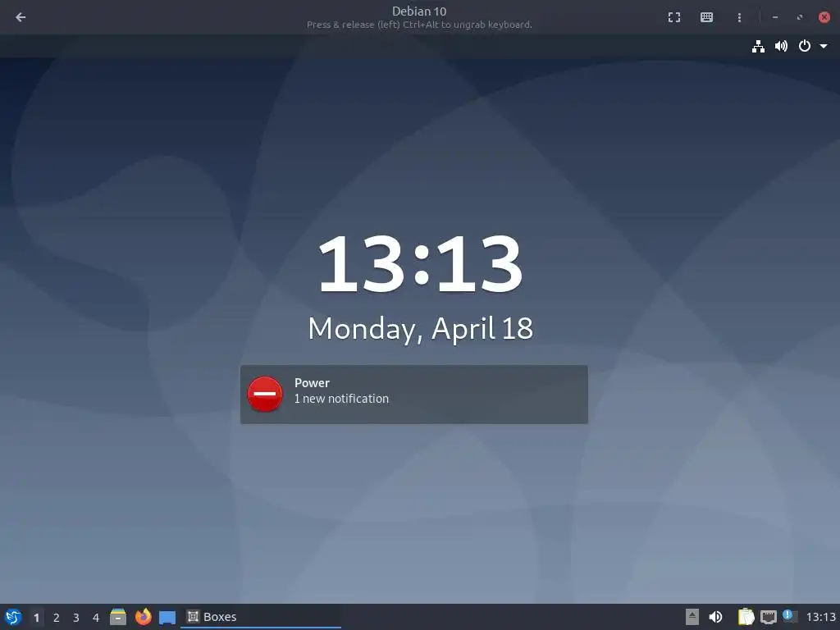
Task: Click the removable media eject tray icon
Action: 692,617
